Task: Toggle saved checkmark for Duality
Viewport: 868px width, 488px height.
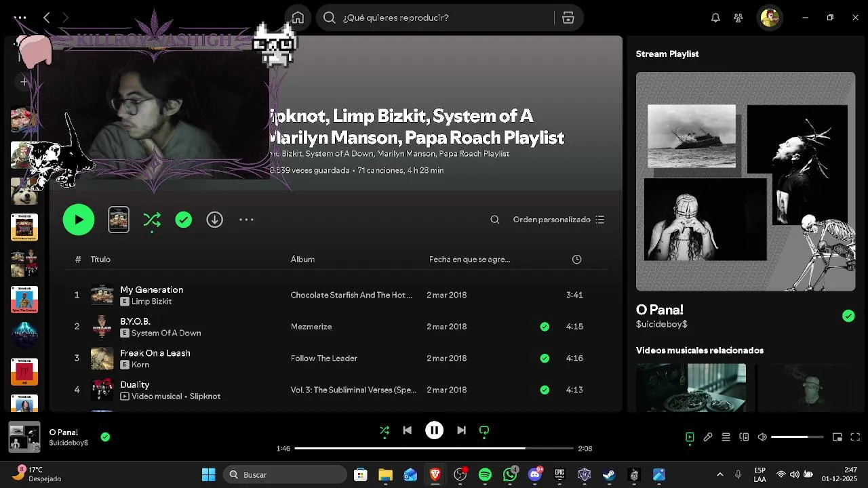Action: [545, 390]
